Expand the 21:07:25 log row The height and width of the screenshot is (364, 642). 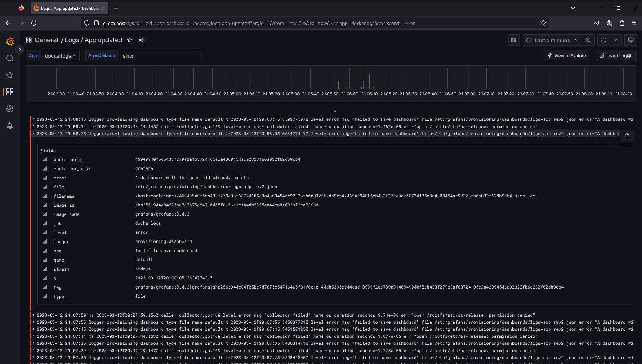tap(34, 358)
